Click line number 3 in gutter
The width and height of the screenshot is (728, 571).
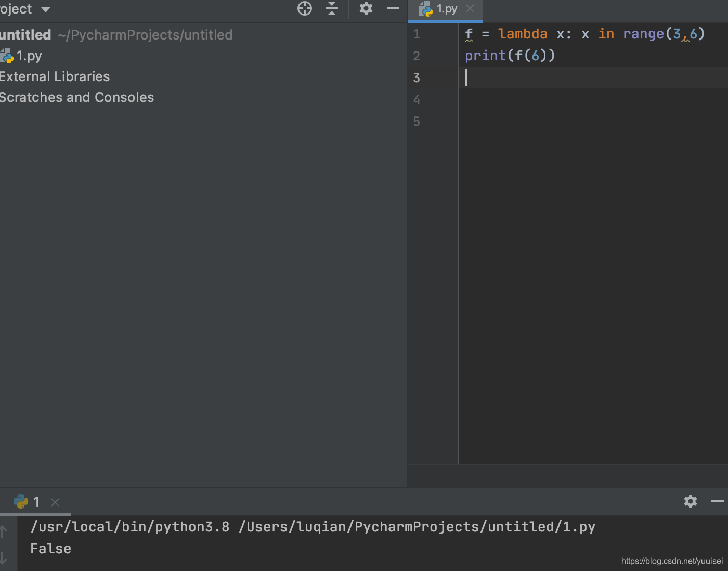click(417, 78)
